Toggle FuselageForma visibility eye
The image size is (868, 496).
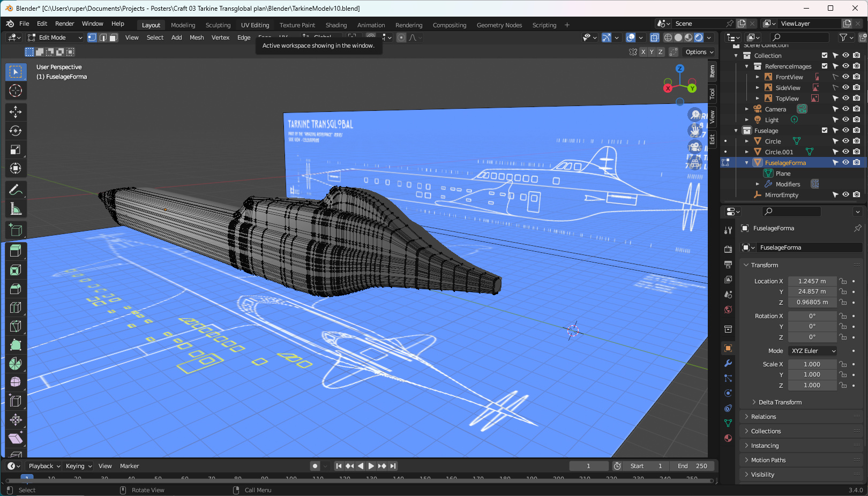click(845, 163)
